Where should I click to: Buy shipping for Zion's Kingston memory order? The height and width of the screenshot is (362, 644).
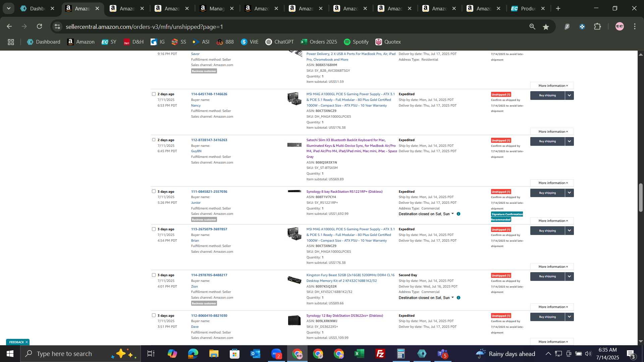click(547, 277)
